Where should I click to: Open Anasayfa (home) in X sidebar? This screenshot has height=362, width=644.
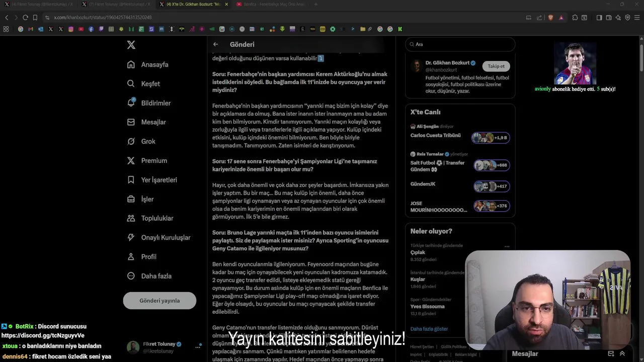pos(148,64)
